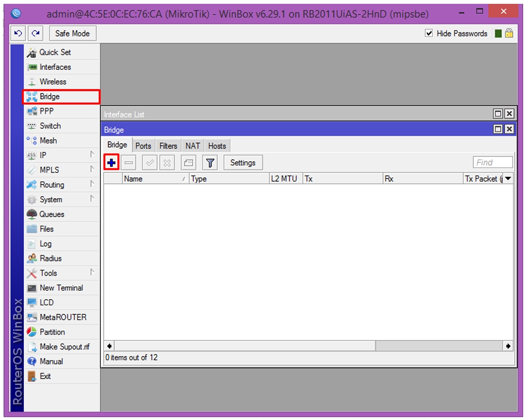The height and width of the screenshot is (420, 526).
Task: Open Radius from the sidebar
Action: point(63,258)
